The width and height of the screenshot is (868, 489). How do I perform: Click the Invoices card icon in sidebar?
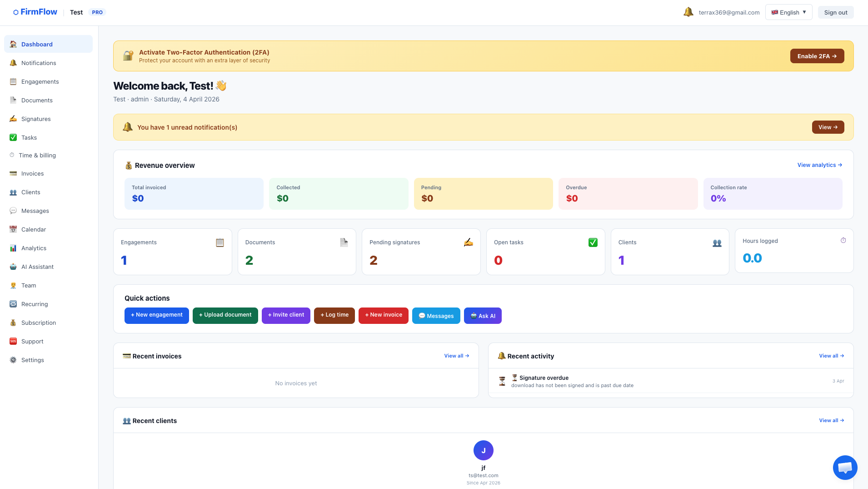[13, 173]
